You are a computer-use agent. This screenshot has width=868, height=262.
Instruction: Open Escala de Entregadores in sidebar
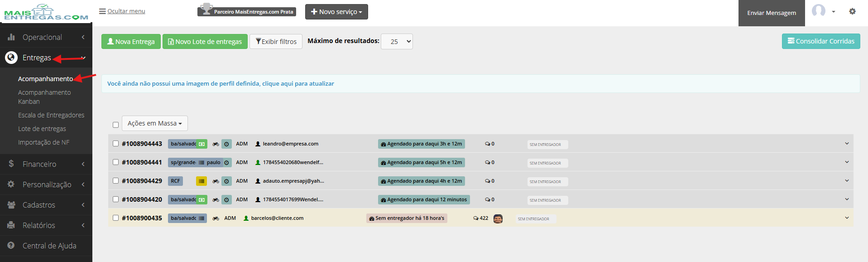51,115
